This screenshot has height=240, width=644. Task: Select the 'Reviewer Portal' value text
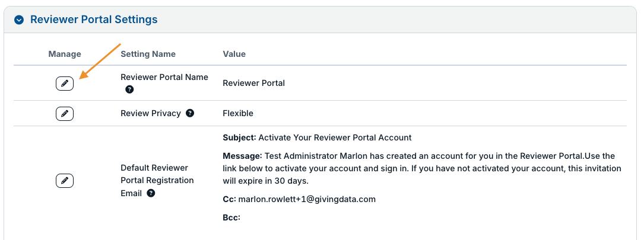click(x=254, y=84)
